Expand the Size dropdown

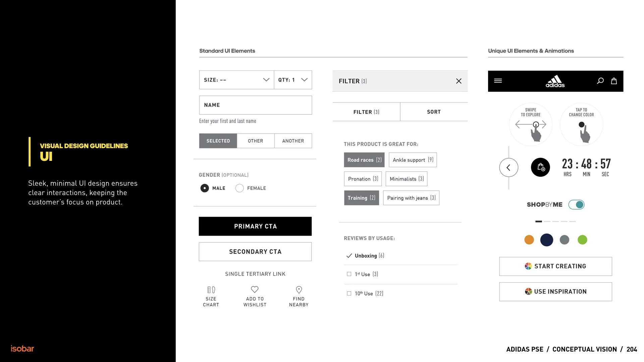(x=236, y=80)
